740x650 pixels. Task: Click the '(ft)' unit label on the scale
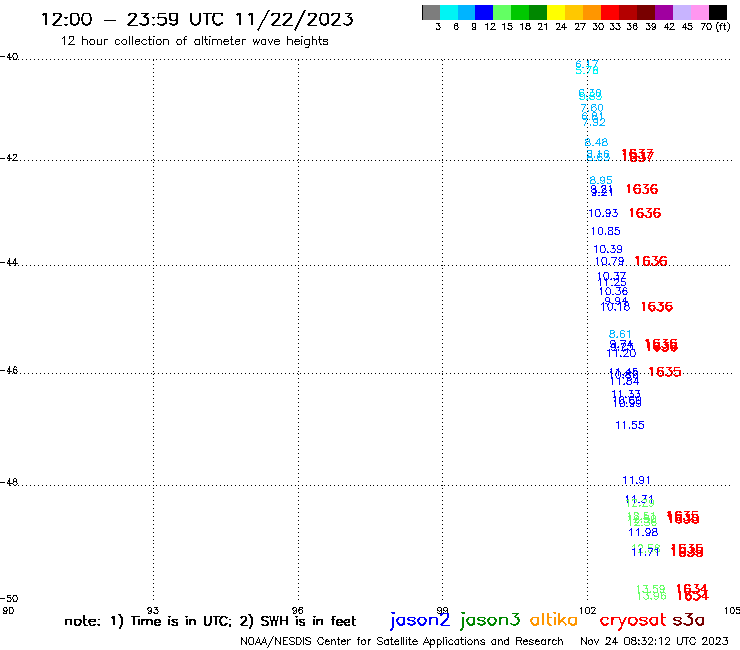723,27
